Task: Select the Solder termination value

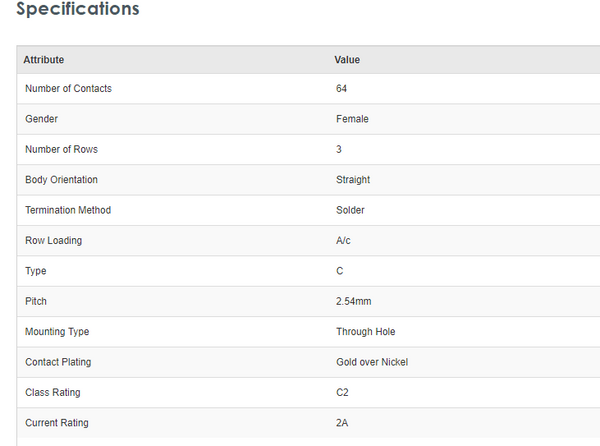Action: coord(350,210)
